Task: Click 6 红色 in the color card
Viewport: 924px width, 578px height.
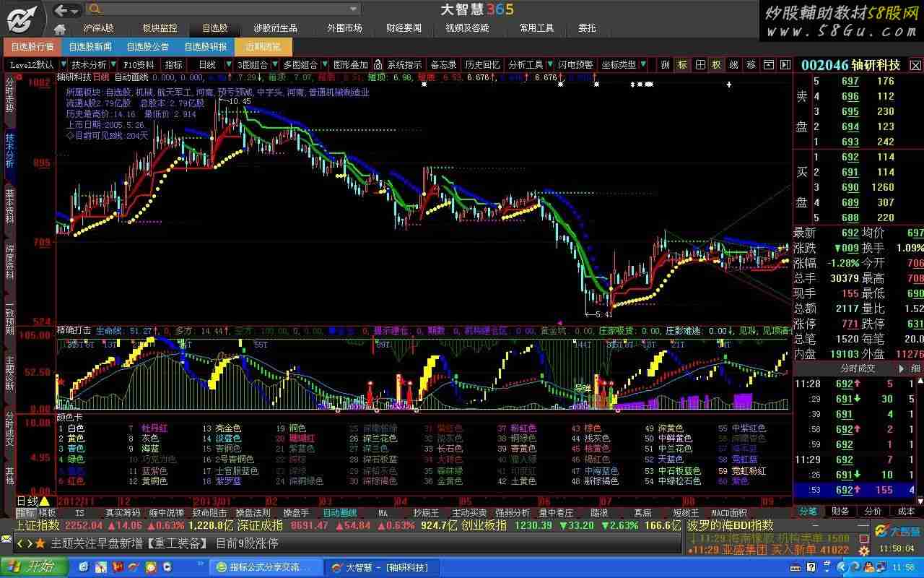Action: (x=71, y=480)
